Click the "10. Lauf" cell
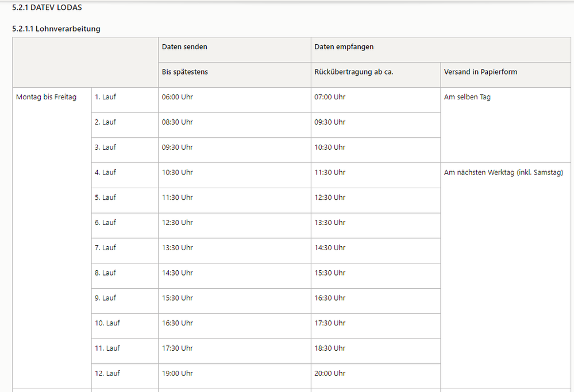Viewport: 574px width, 392px height. (107, 323)
